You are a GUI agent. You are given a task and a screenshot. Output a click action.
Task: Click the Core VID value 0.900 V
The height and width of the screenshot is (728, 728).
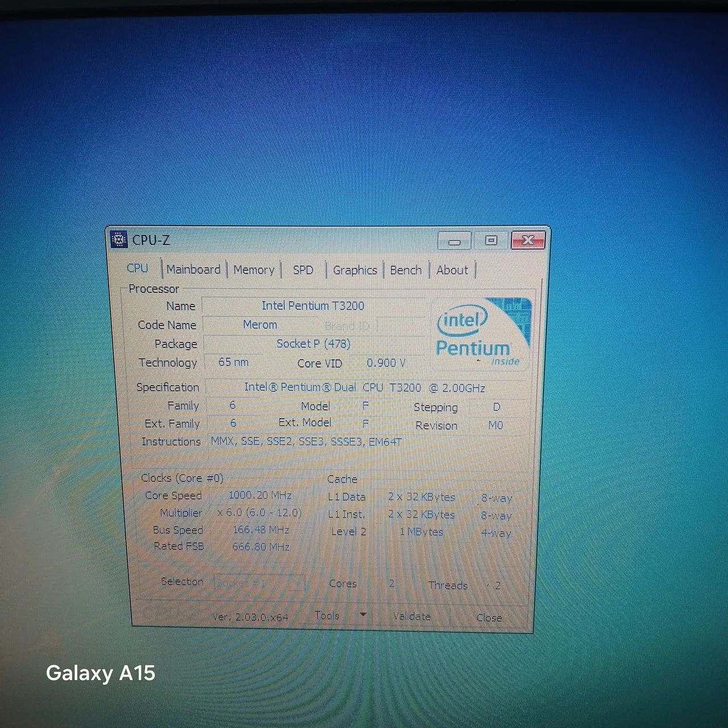pos(386,363)
